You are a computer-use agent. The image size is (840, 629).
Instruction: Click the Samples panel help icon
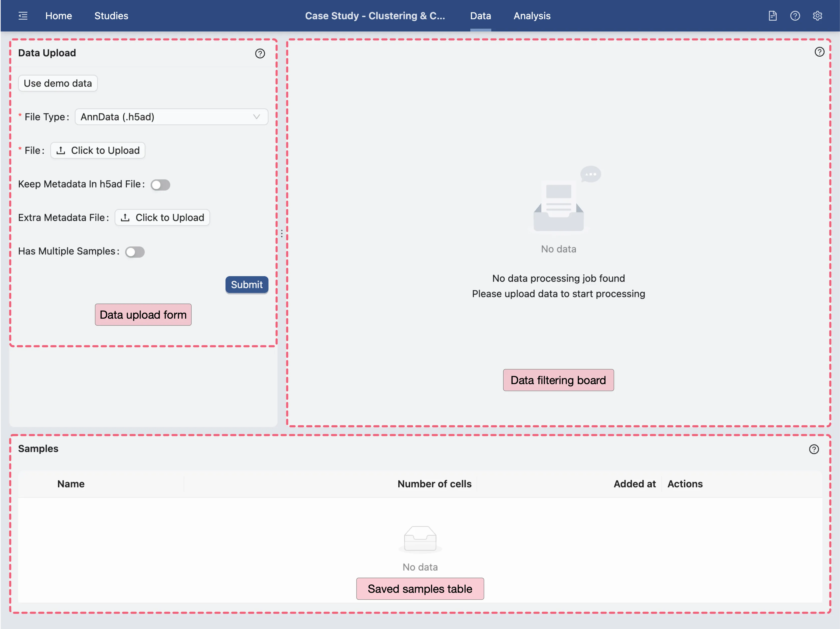[x=814, y=449]
